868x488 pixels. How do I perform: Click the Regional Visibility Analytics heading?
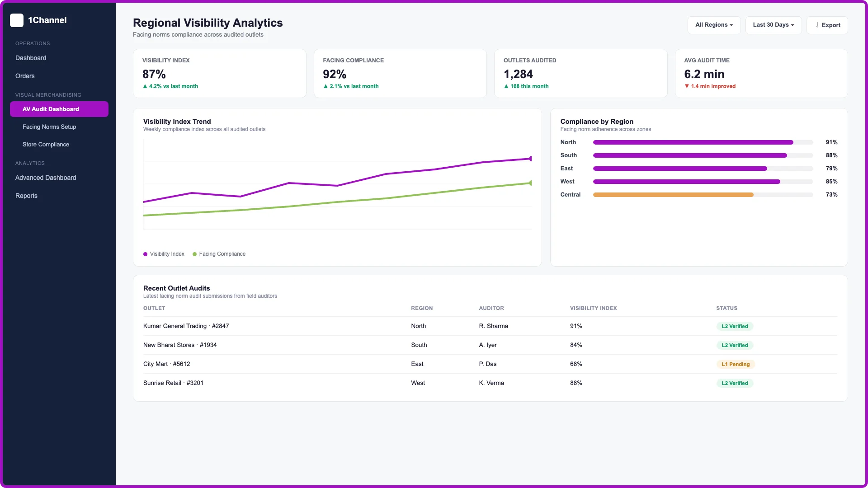(x=208, y=23)
